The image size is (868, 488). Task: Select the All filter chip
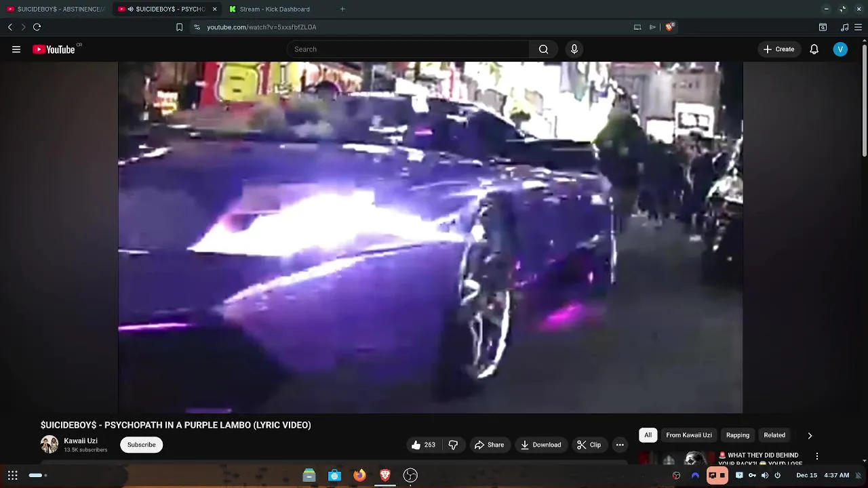click(648, 435)
